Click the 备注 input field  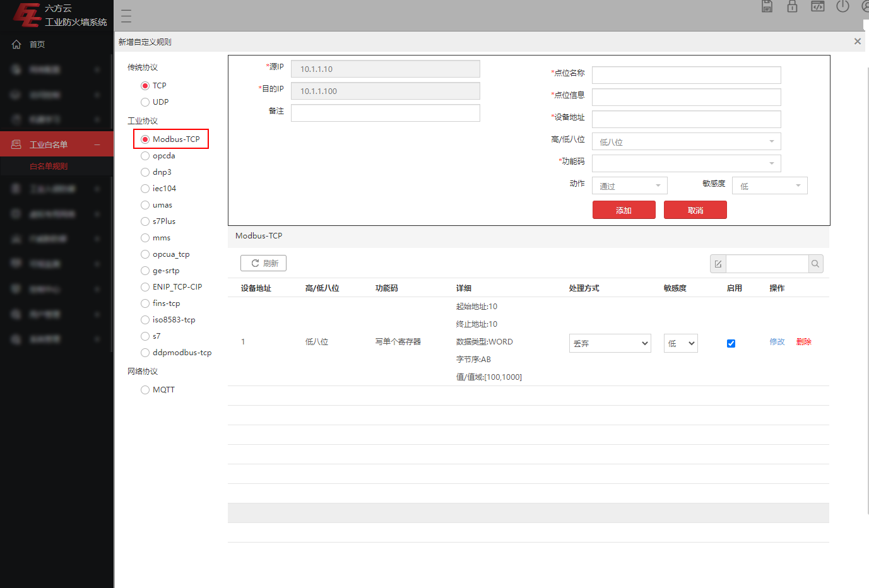coord(386,113)
